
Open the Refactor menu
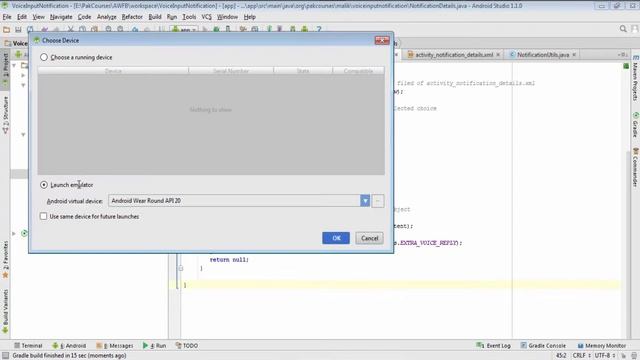pyautogui.click(x=132, y=17)
